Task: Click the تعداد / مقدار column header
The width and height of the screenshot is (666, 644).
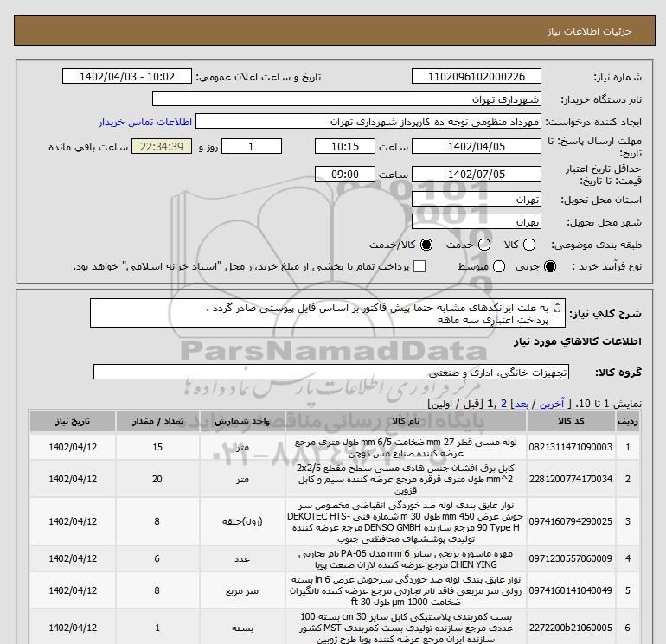Action: pos(157,422)
